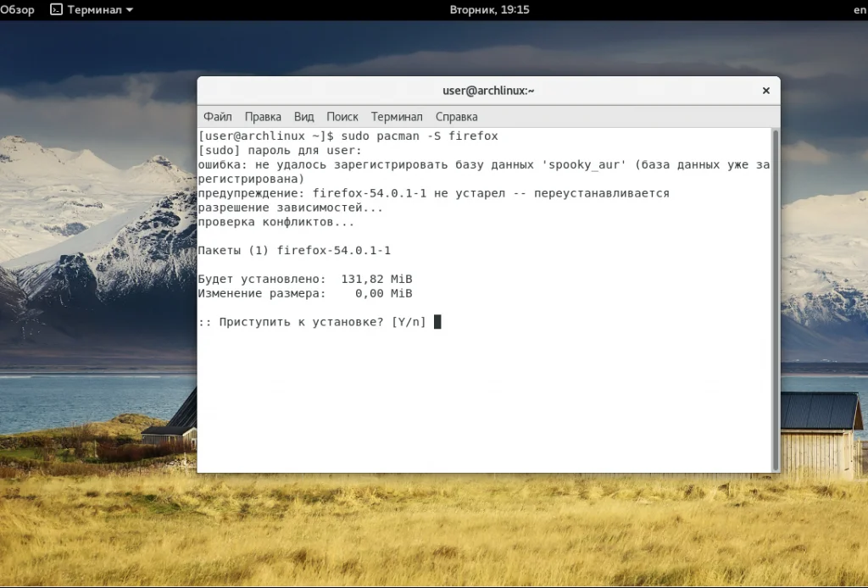Open the Вторник, 19:15 clock calendar

489,10
